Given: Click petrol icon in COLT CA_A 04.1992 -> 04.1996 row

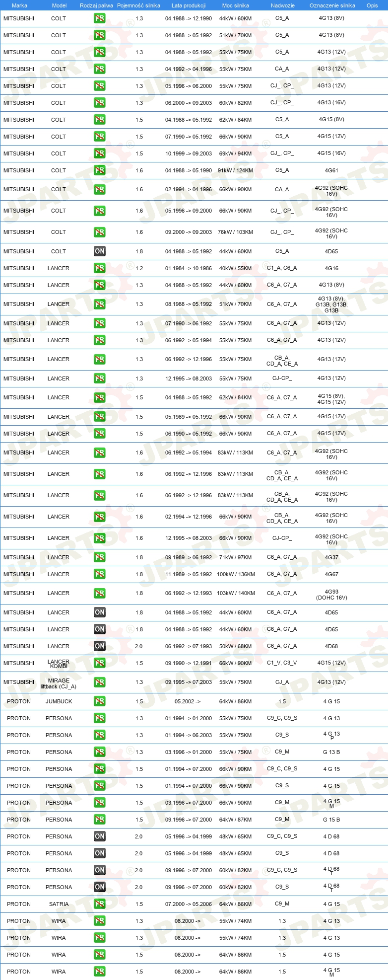Looking at the screenshot, I should 100,69.
